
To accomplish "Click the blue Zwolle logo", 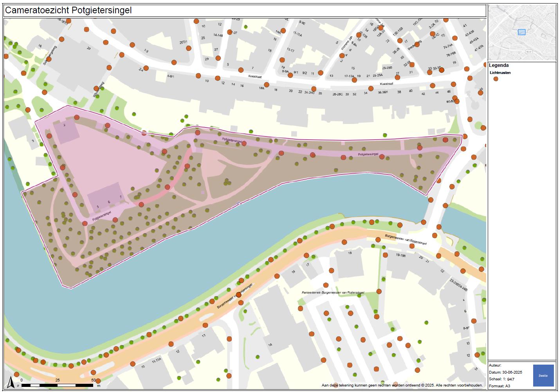I will (543, 375).
